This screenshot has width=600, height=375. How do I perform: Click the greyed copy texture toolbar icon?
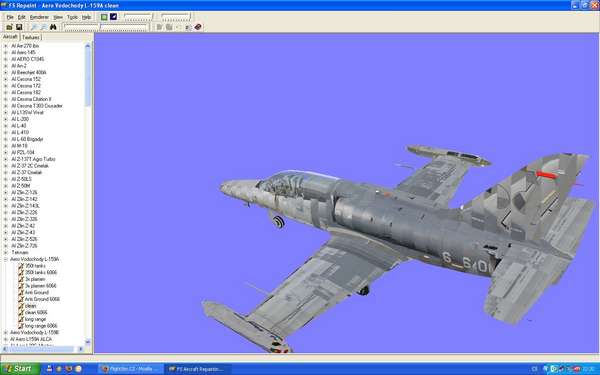point(160,27)
